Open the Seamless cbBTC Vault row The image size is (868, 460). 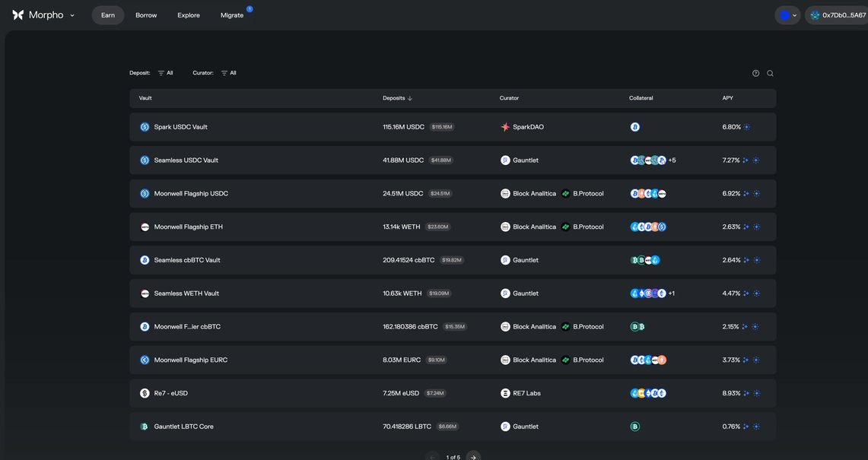click(x=453, y=259)
